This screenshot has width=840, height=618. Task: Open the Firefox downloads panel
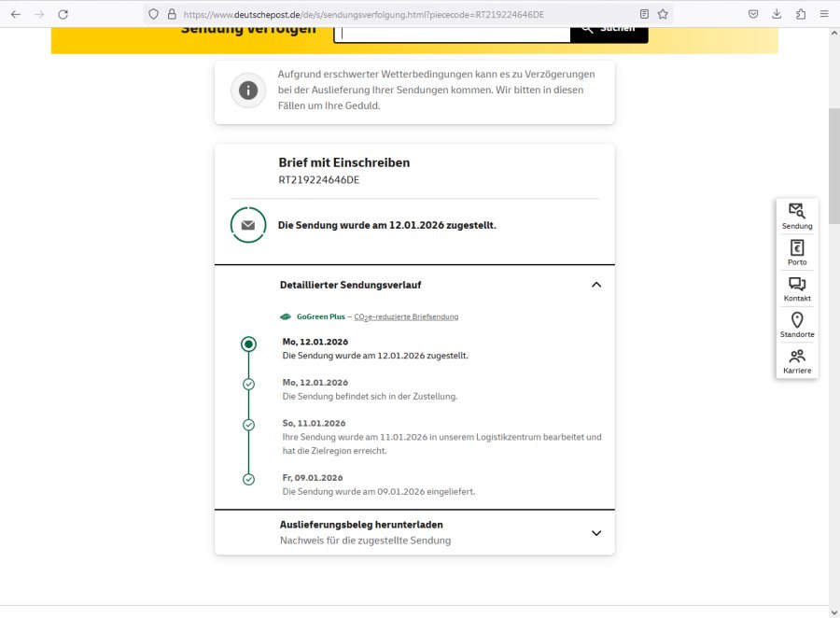[x=777, y=14]
